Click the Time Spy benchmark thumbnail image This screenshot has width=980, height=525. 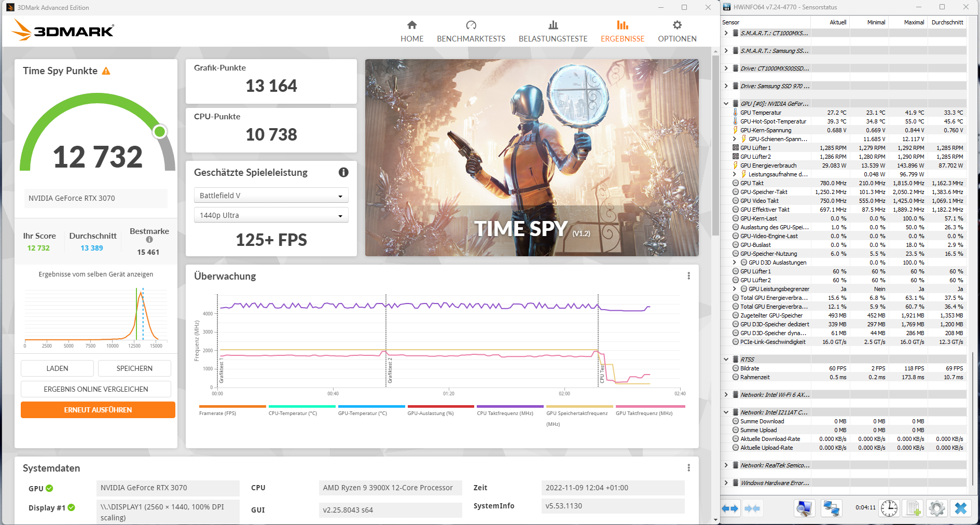click(532, 158)
